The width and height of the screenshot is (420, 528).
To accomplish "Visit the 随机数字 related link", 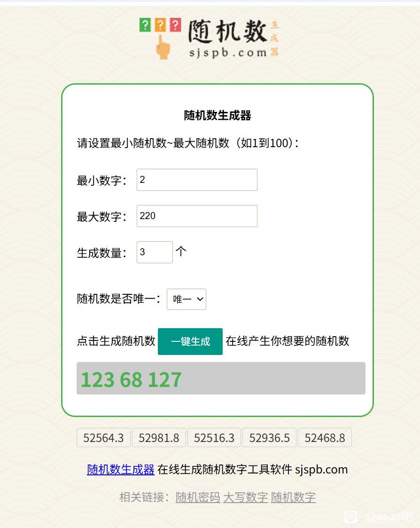I will 293,497.
